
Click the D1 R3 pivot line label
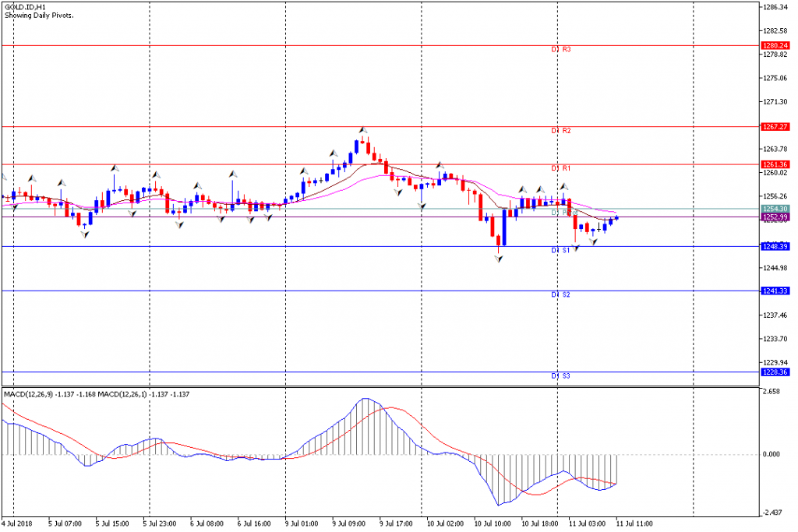(561, 49)
